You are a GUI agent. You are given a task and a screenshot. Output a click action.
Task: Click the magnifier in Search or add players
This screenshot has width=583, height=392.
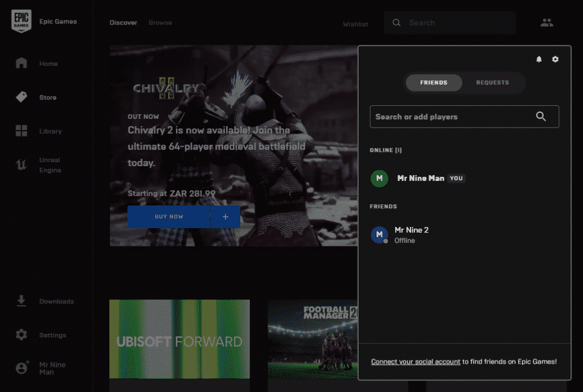coord(541,116)
